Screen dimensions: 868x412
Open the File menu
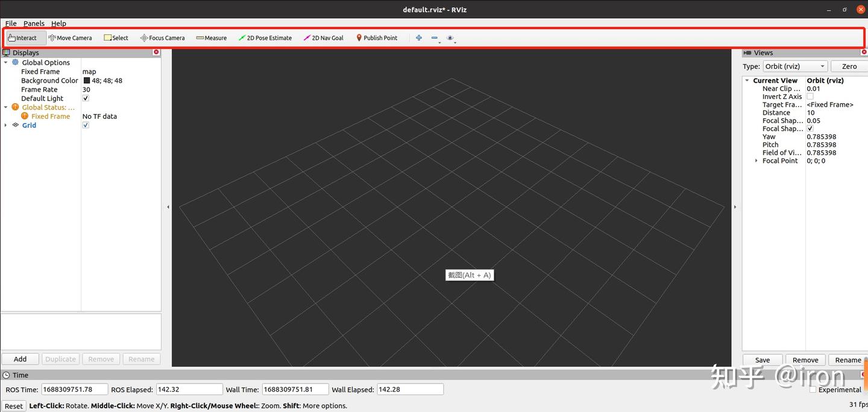11,24
